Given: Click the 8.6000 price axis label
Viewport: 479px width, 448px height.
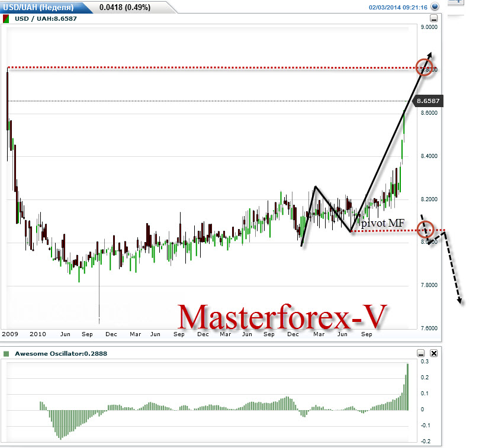Looking at the screenshot, I should click(x=429, y=112).
